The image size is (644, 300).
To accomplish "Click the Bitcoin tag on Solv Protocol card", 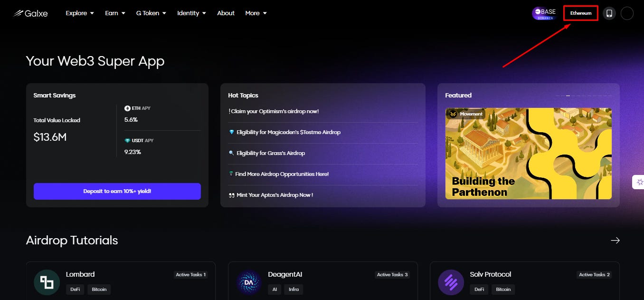I will [503, 289].
